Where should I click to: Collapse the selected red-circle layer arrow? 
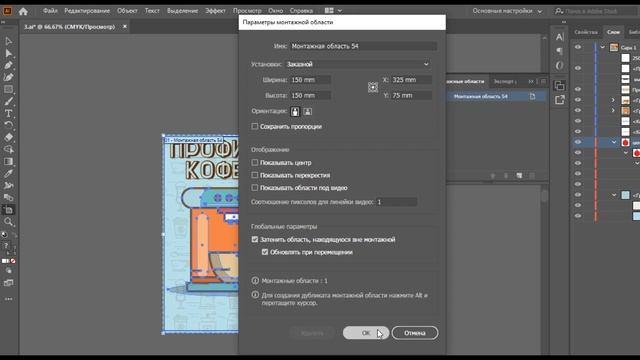pos(614,142)
